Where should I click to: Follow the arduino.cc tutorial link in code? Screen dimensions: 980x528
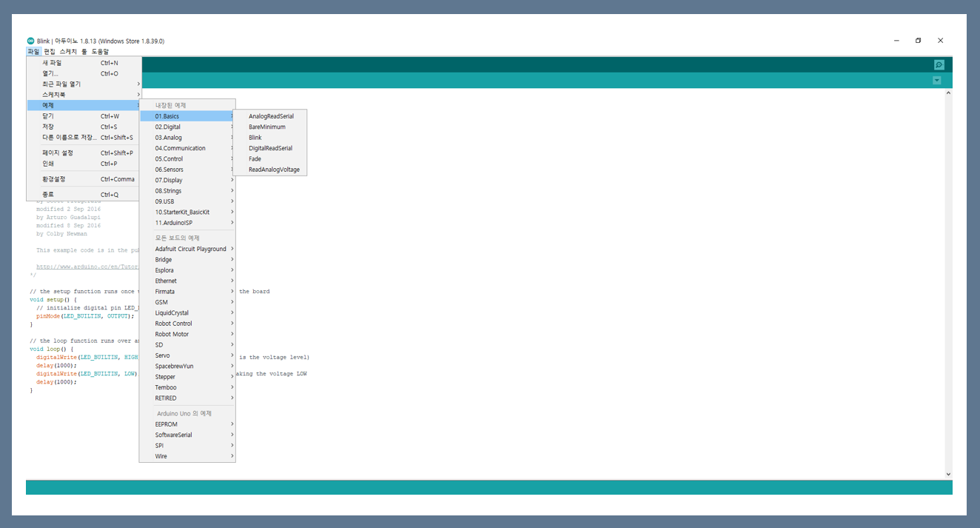pyautogui.click(x=87, y=267)
